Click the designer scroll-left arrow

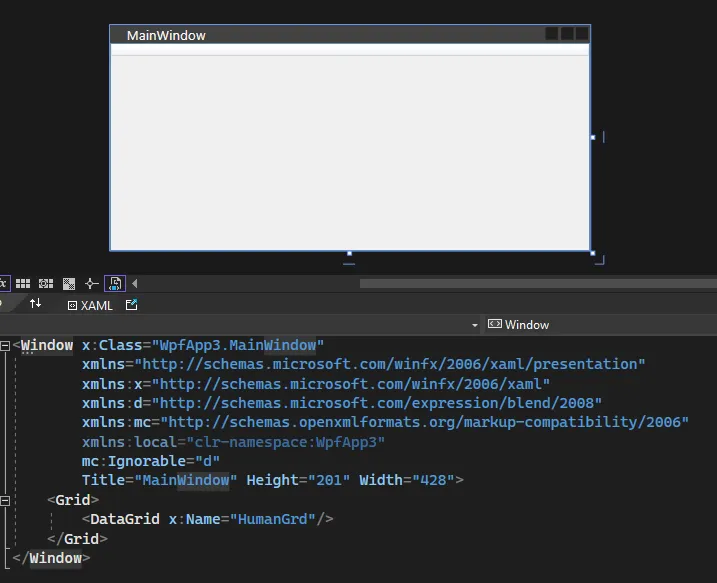135,283
